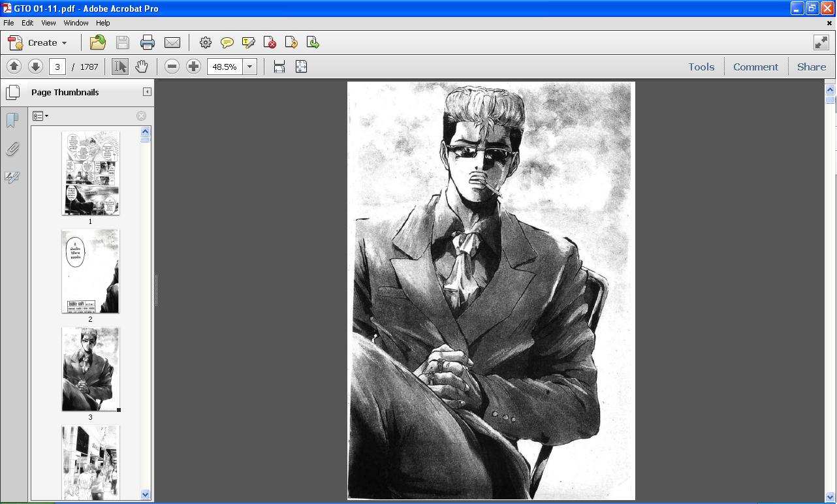Image resolution: width=837 pixels, height=504 pixels.
Task: Toggle fit one full page
Action: pos(301,67)
